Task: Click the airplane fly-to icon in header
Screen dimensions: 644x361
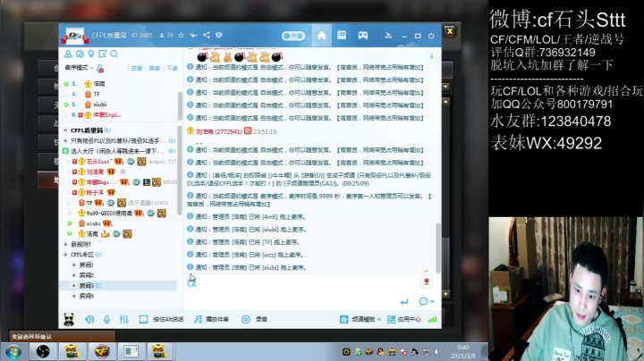Action: [x=193, y=36]
